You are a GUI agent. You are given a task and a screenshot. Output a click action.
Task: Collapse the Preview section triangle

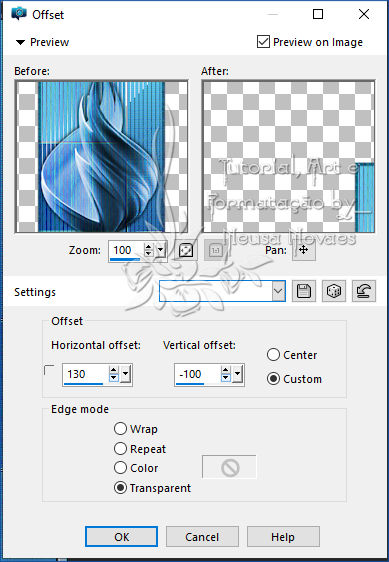(x=20, y=42)
